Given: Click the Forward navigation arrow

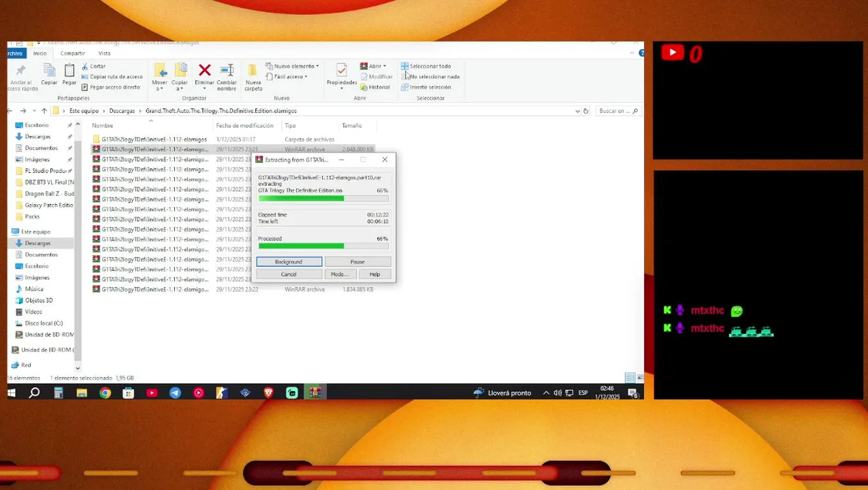Looking at the screenshot, I should [23, 111].
